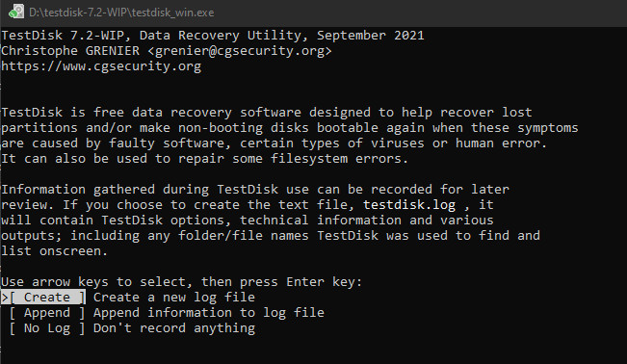Viewport: 627px width, 364px height.
Task: Click the '>' selection cursor beside Create
Action: coord(5,298)
